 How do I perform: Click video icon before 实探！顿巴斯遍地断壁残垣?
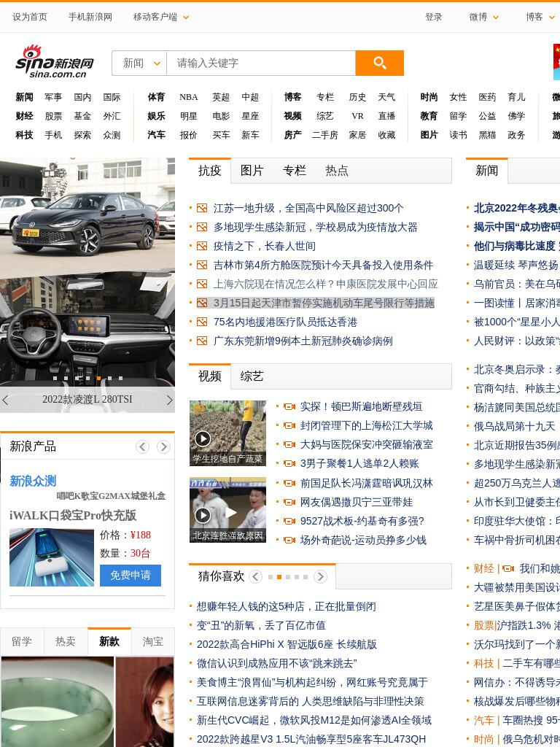(x=289, y=407)
